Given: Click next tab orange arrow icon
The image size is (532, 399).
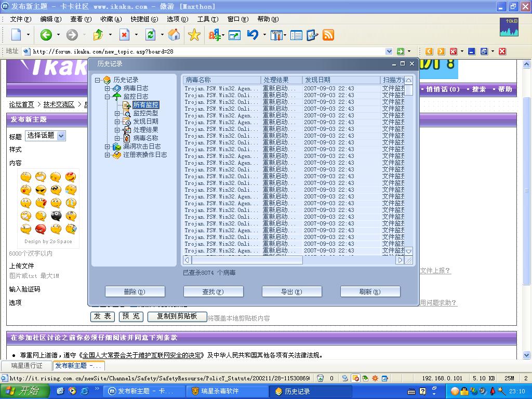Looking at the screenshot, I should 441,51.
